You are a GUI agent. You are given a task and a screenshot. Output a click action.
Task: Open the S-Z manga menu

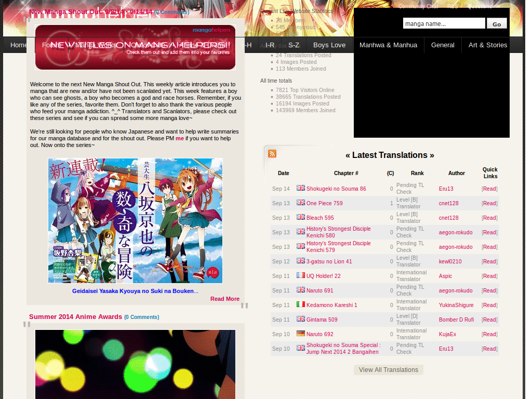pos(294,45)
